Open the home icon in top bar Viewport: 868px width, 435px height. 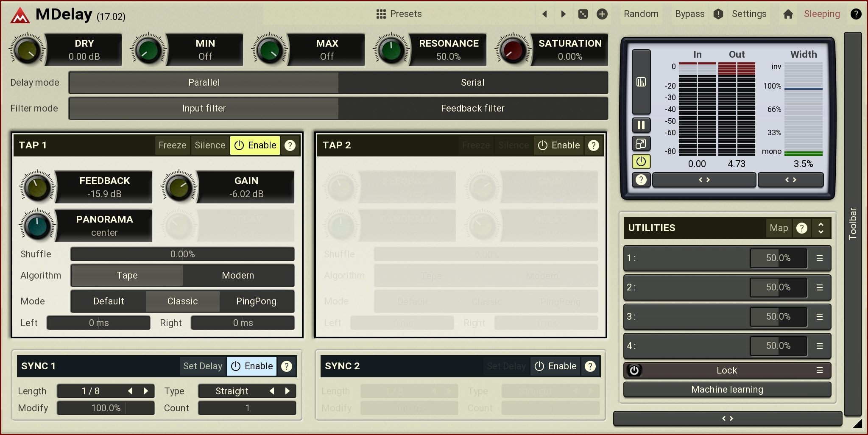click(x=788, y=14)
